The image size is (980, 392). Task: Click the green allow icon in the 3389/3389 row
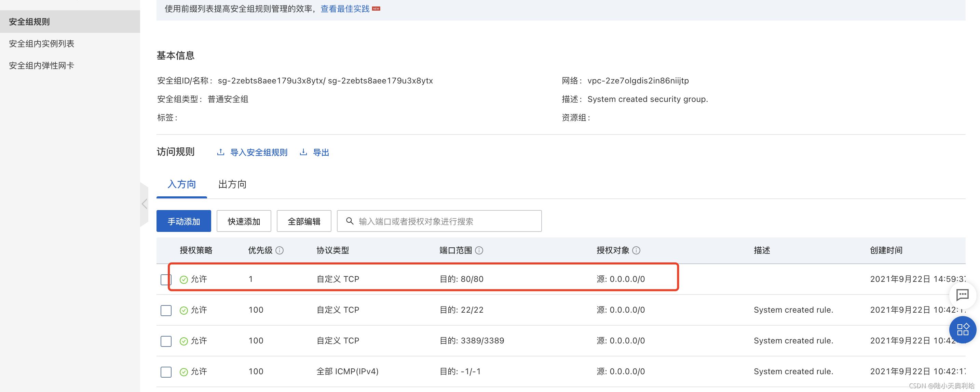pos(184,341)
